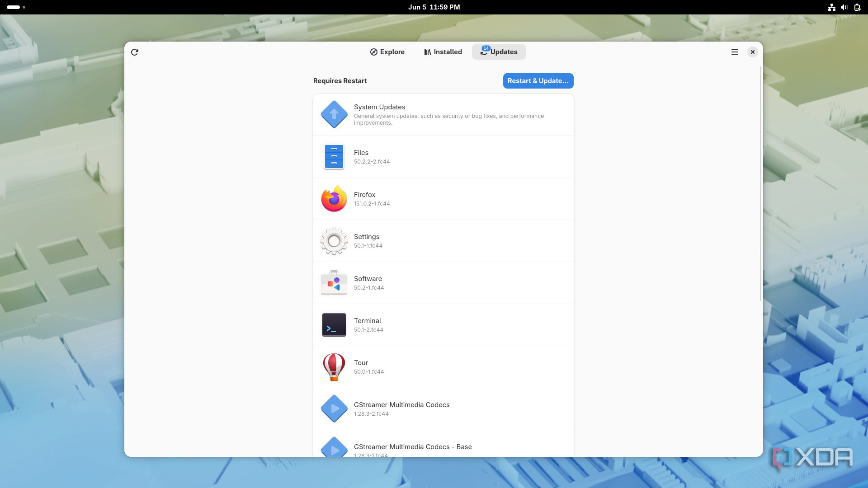Click the Files cabinet icon

334,157
